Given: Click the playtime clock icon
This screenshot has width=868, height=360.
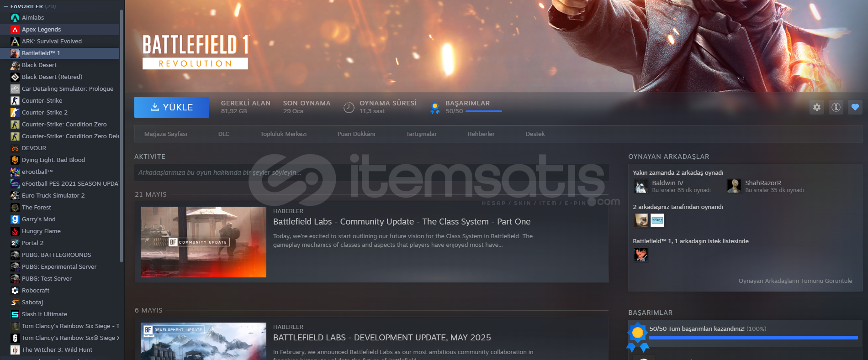Looking at the screenshot, I should tap(349, 107).
